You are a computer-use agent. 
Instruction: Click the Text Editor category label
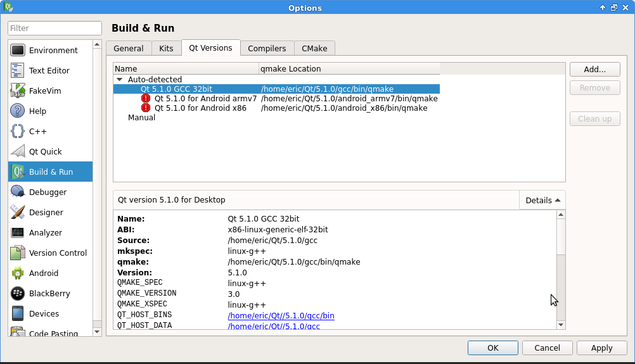(49, 70)
